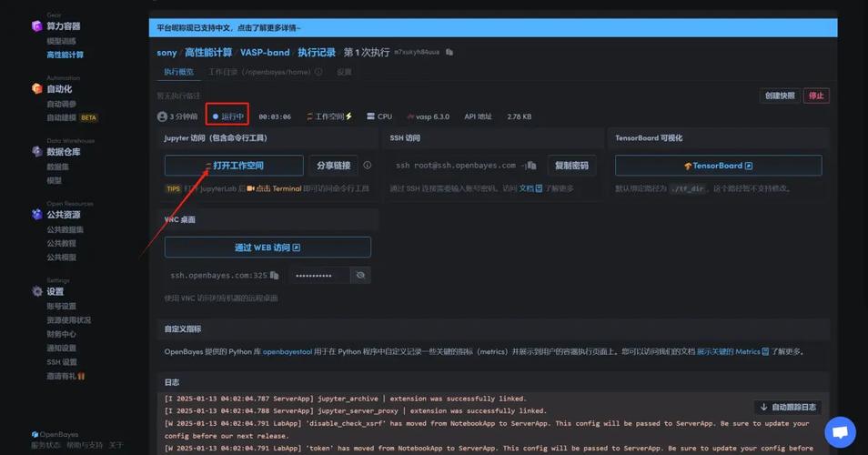Open 模型训练 in the sidebar
Screen dimensions: 868x455
[x=62, y=41]
